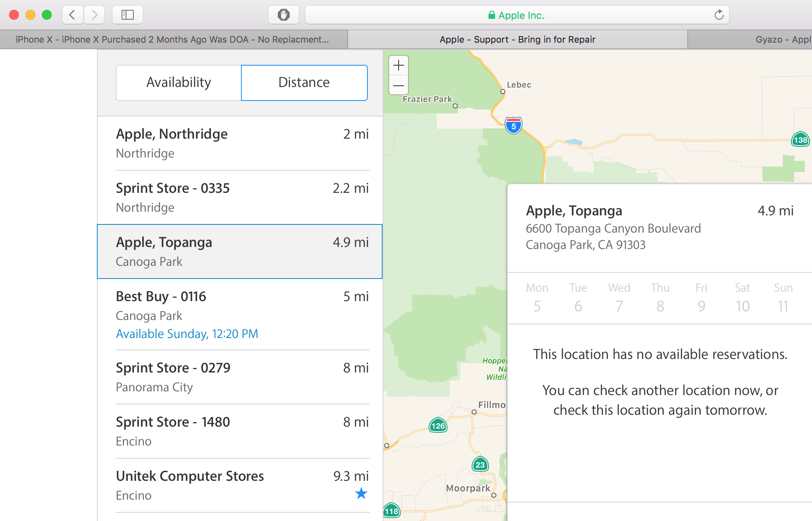Sort stores by Distance

pyautogui.click(x=304, y=82)
